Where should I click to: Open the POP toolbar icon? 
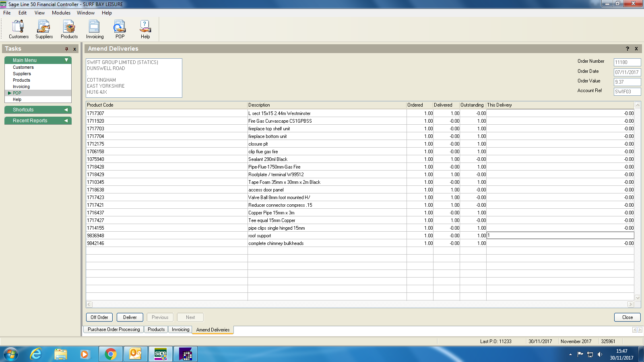tap(120, 29)
